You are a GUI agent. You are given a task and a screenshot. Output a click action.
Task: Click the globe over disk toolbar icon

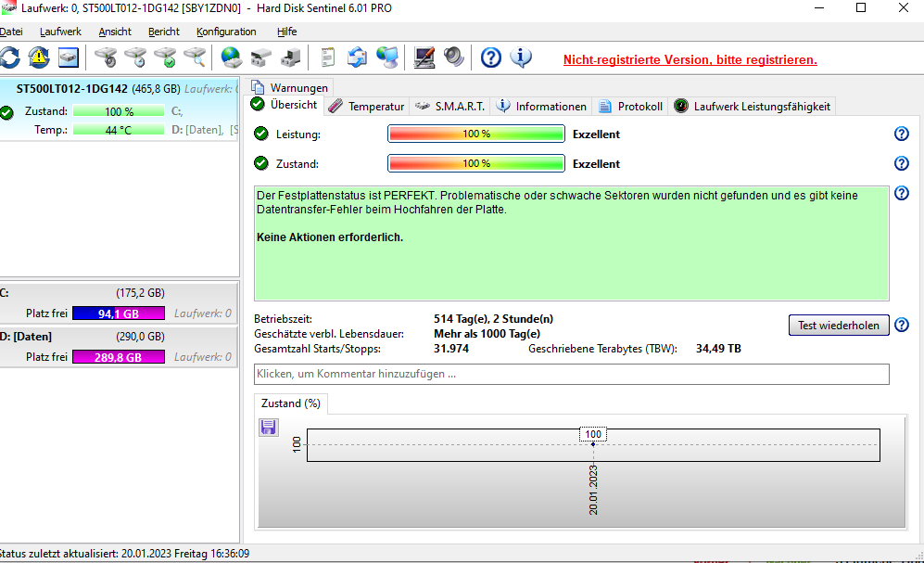[x=231, y=58]
